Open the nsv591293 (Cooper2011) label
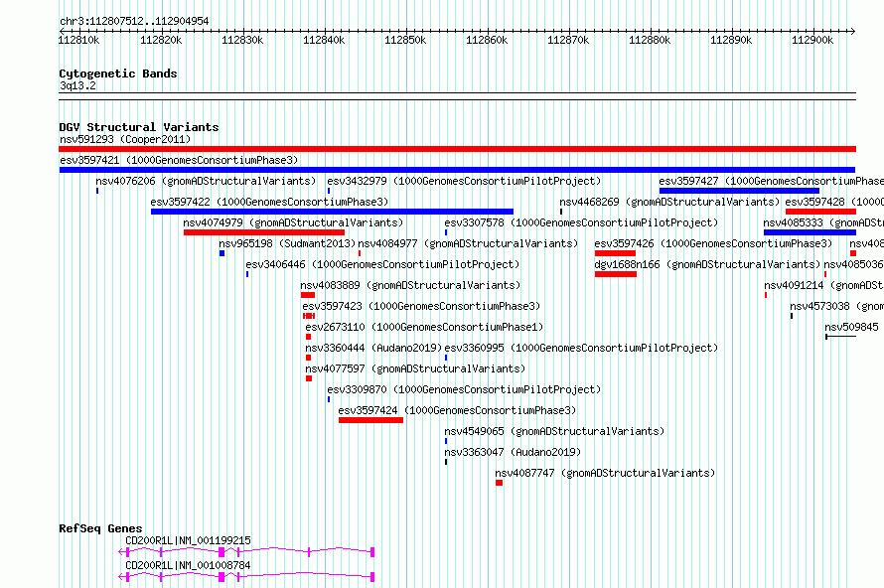The width and height of the screenshot is (884, 588). point(125,139)
